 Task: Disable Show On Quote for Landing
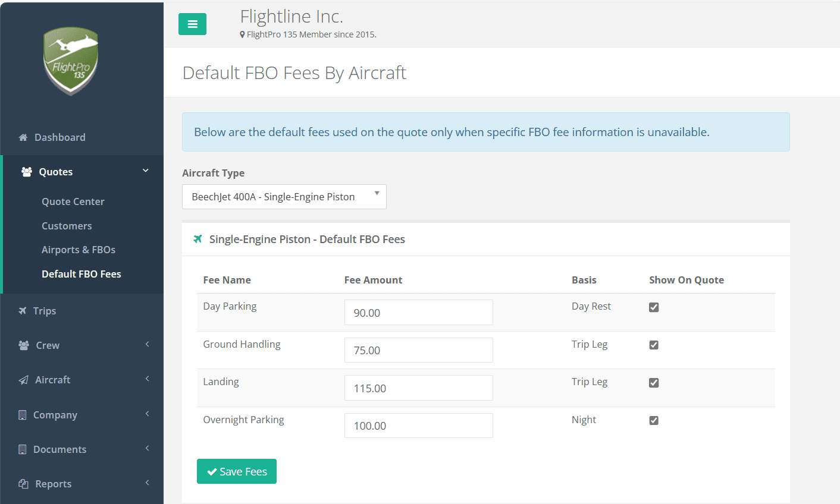654,383
